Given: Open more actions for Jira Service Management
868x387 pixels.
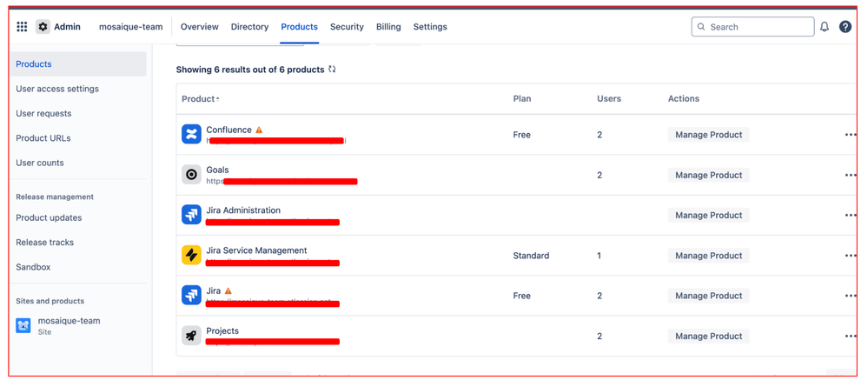Looking at the screenshot, I should click(x=851, y=255).
